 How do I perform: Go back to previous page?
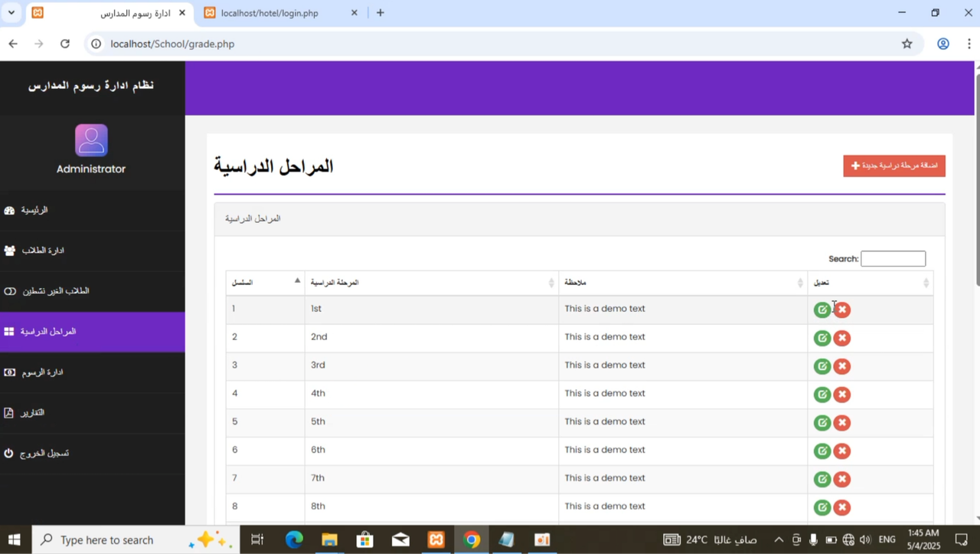point(13,44)
